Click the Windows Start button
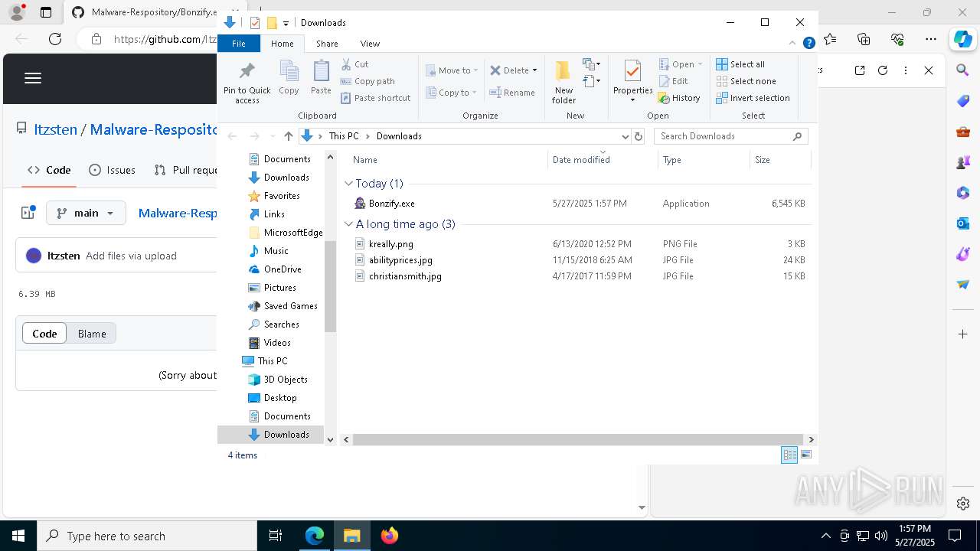This screenshot has width=980, height=551. coord(18,536)
